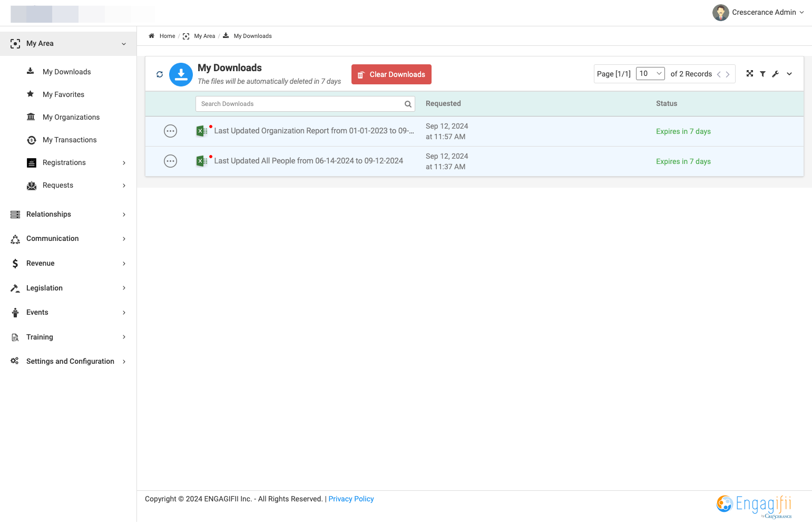The image size is (812, 523).
Task: Click the search magnifier icon
Action: [408, 104]
